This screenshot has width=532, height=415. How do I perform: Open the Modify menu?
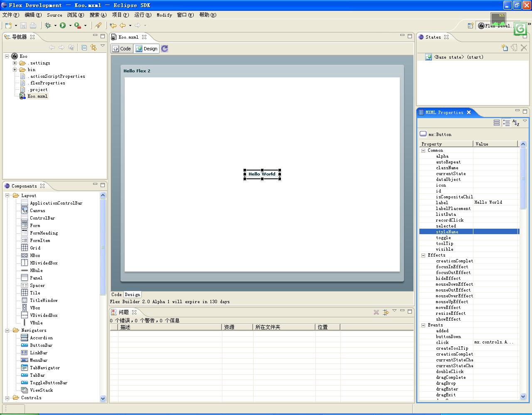(164, 15)
